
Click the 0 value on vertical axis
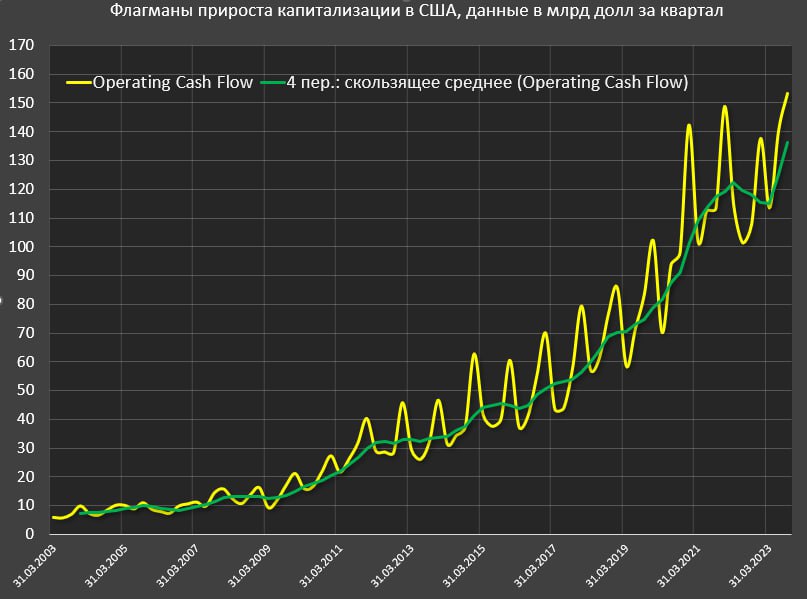[29, 535]
